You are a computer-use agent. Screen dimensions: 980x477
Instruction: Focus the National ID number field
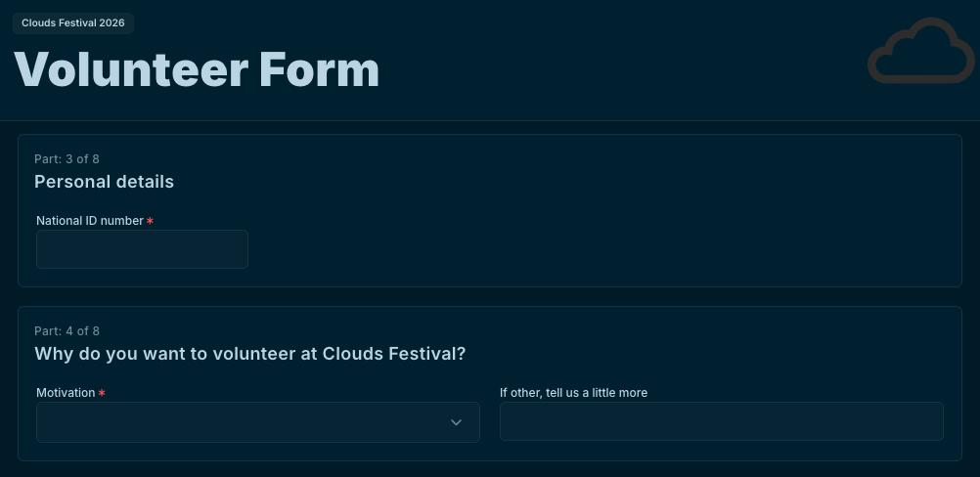[142, 249]
